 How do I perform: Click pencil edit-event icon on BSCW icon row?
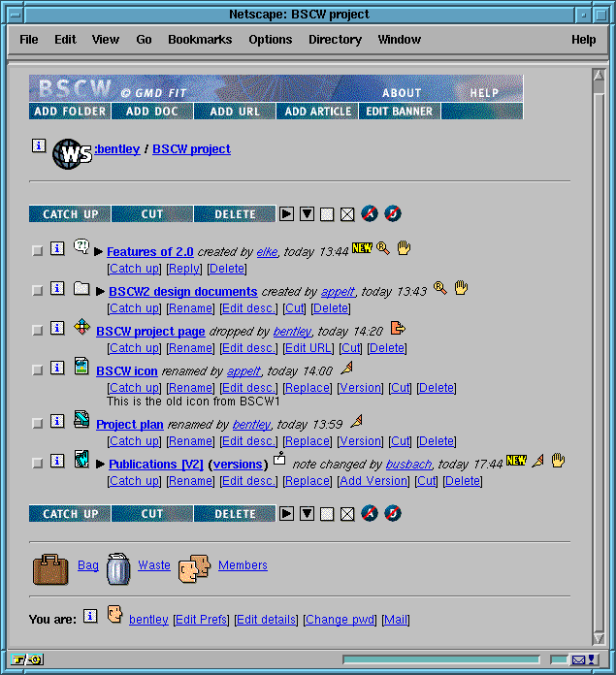click(347, 368)
